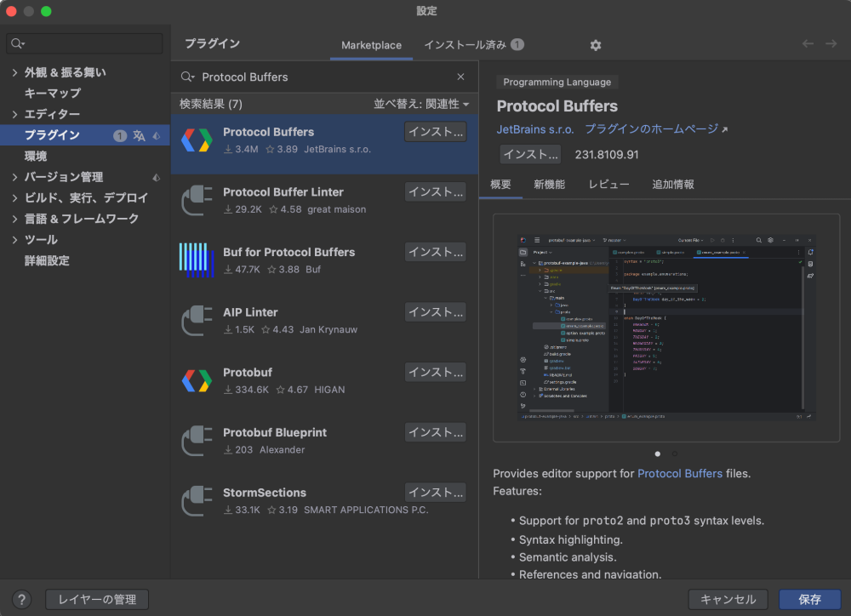Click the translation icon on the プラグイン row
The height and width of the screenshot is (616, 851).
tap(139, 135)
